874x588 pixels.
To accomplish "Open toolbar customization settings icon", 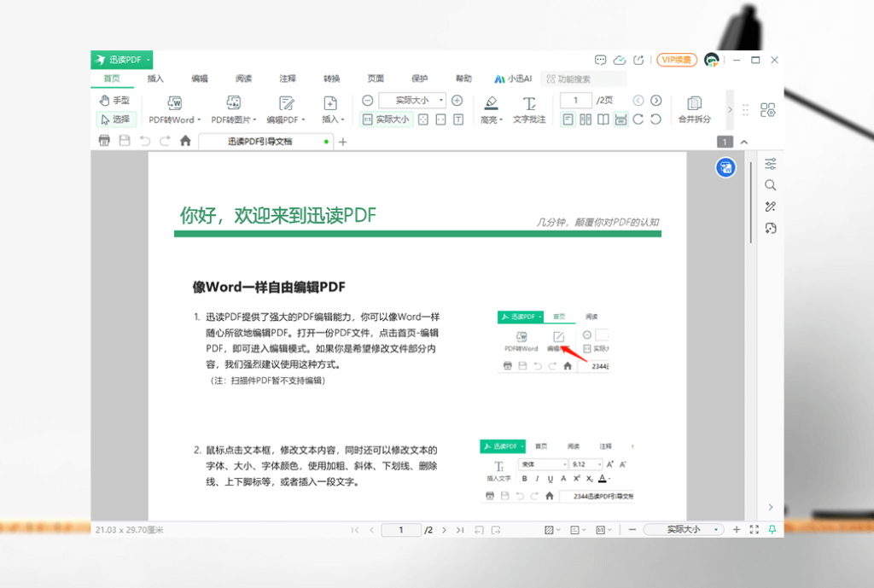I will point(767,110).
